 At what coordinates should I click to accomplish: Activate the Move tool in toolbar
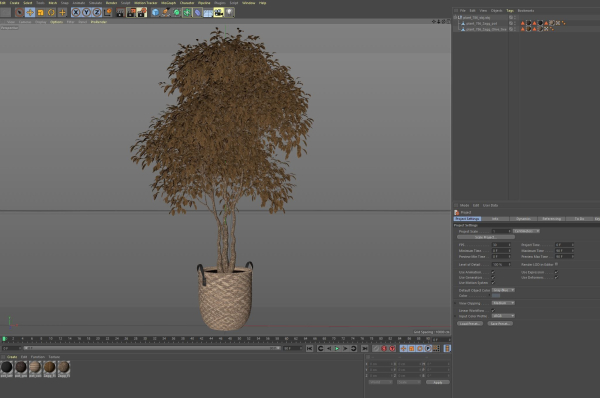[30, 13]
